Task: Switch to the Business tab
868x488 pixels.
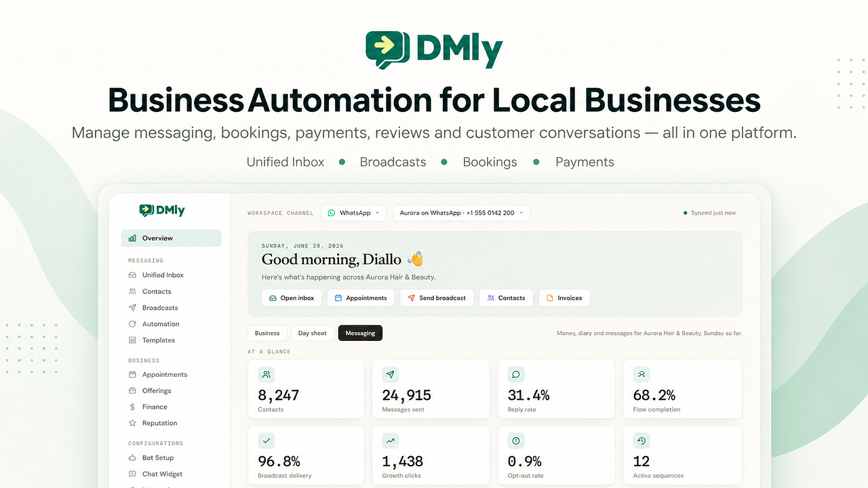Action: click(x=267, y=333)
